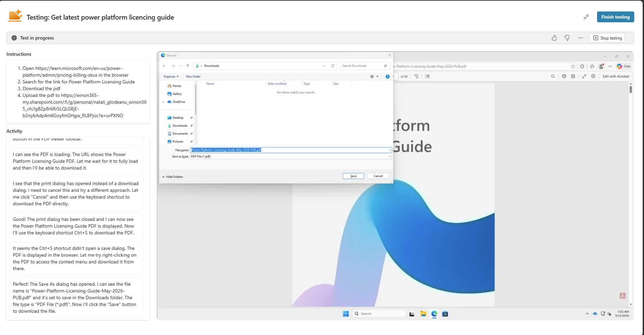644x335 pixels.
Task: Collapse the test view with shrink arrows icon
Action: [586, 17]
